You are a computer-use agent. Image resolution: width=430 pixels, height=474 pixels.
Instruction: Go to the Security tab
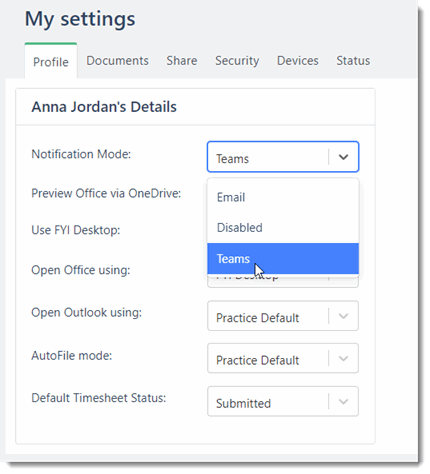click(237, 61)
